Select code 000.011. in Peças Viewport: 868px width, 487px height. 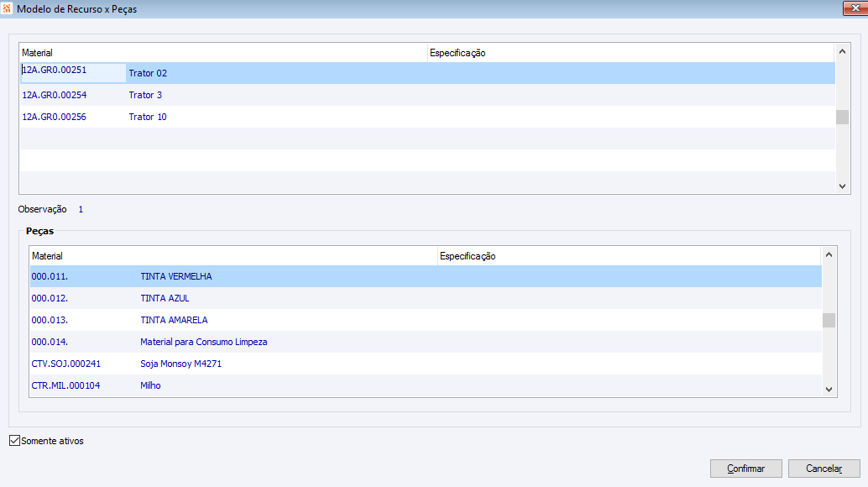tap(50, 276)
